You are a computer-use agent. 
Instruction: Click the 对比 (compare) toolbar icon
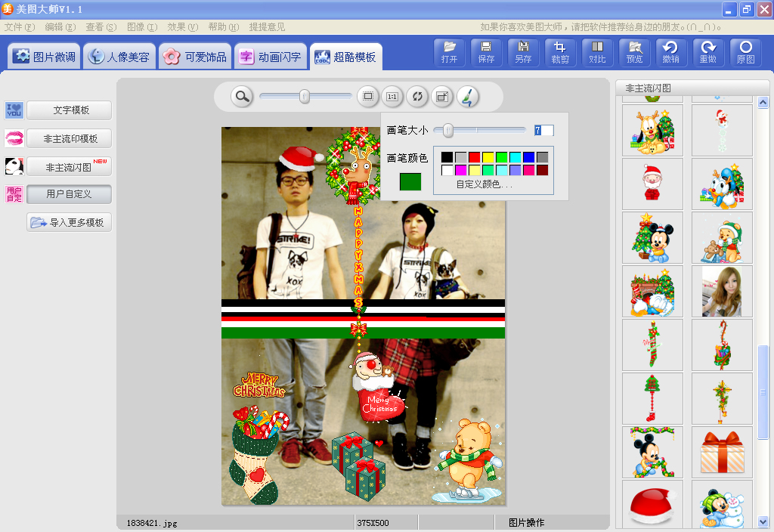click(x=597, y=52)
